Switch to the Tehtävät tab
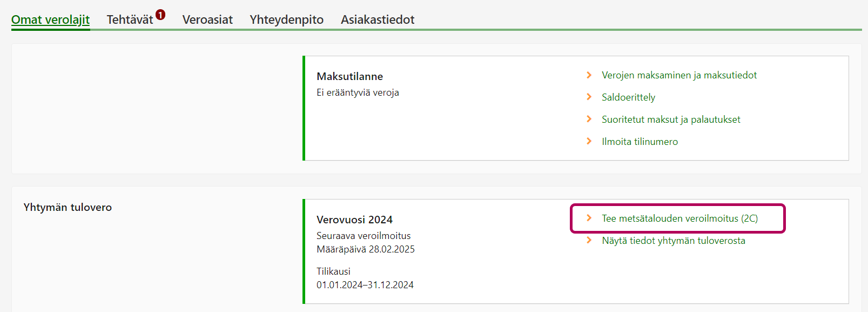The image size is (868, 312). (x=130, y=20)
